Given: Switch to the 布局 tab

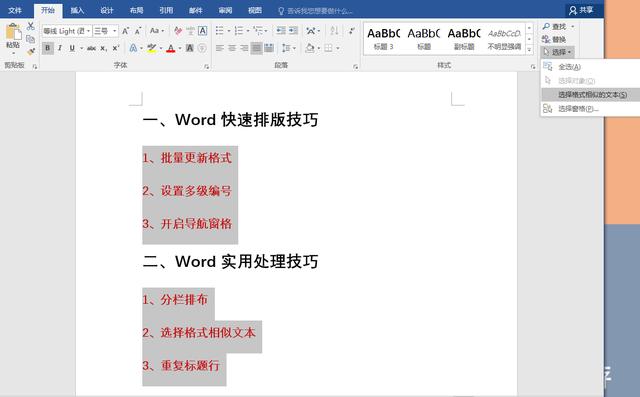Looking at the screenshot, I should pos(136,11).
